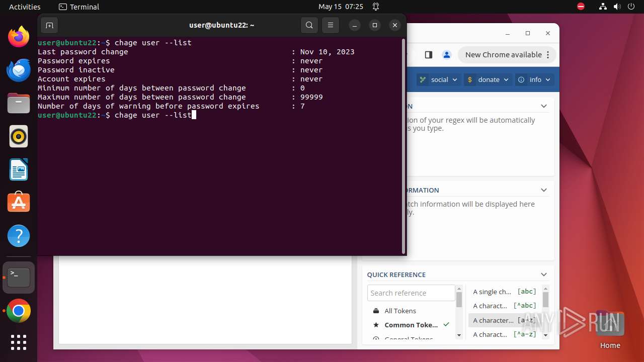644x362 pixels.
Task: Minimize the Chrome window
Action: click(x=507, y=33)
